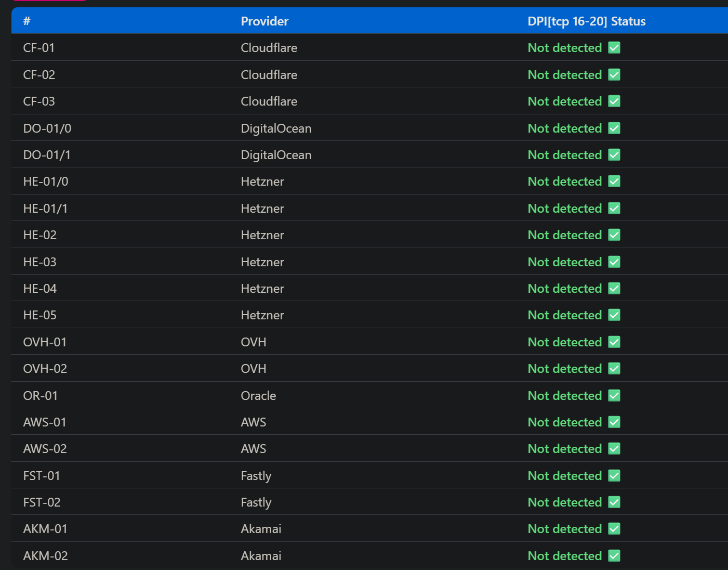This screenshot has height=570, width=728.
Task: Click the green check icon in row HE-01/1
Action: [x=614, y=208]
